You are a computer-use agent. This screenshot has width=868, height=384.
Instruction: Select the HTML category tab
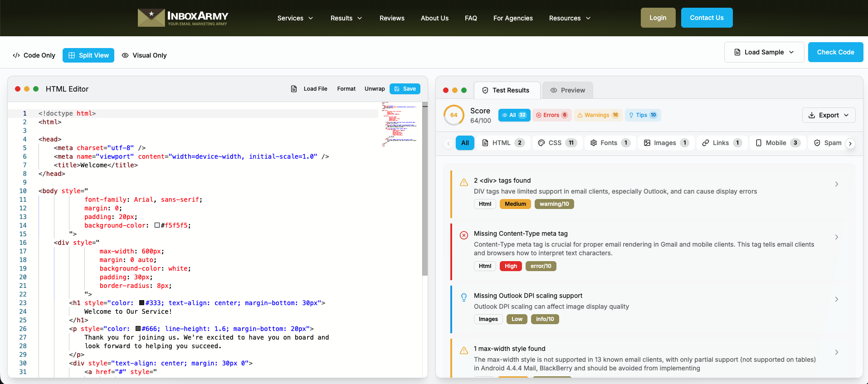point(503,143)
